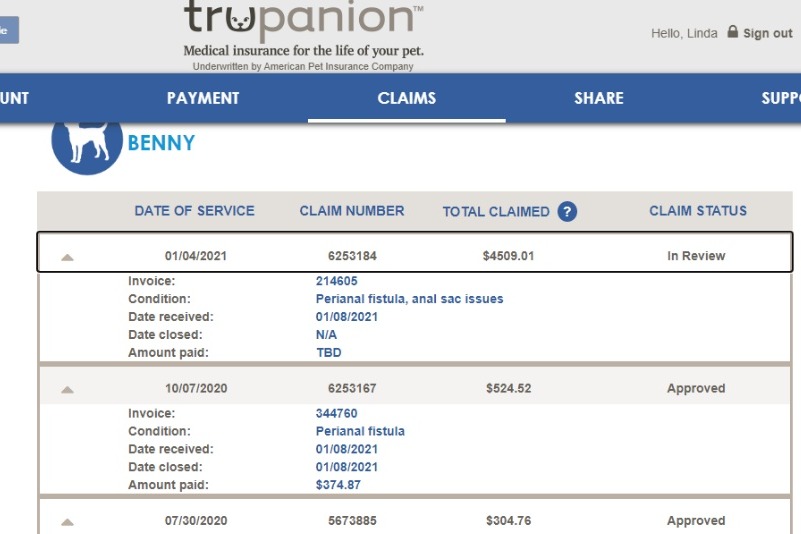
Task: Select the Claims tab
Action: tap(407, 98)
